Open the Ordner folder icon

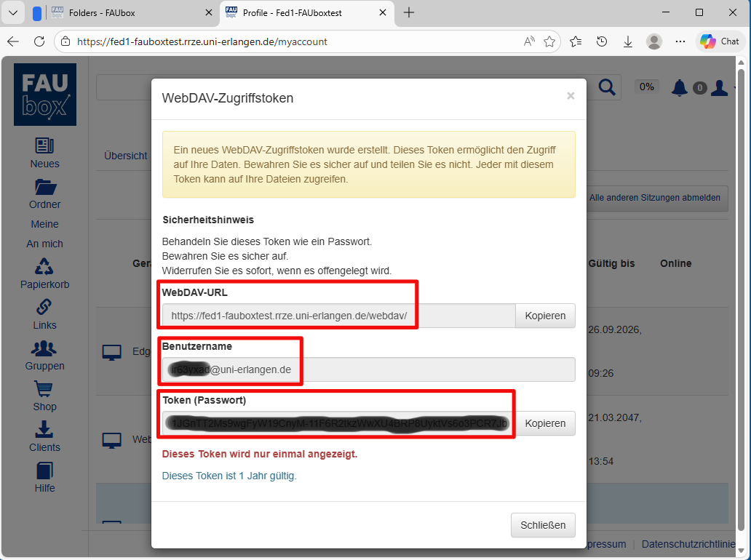[x=44, y=187]
